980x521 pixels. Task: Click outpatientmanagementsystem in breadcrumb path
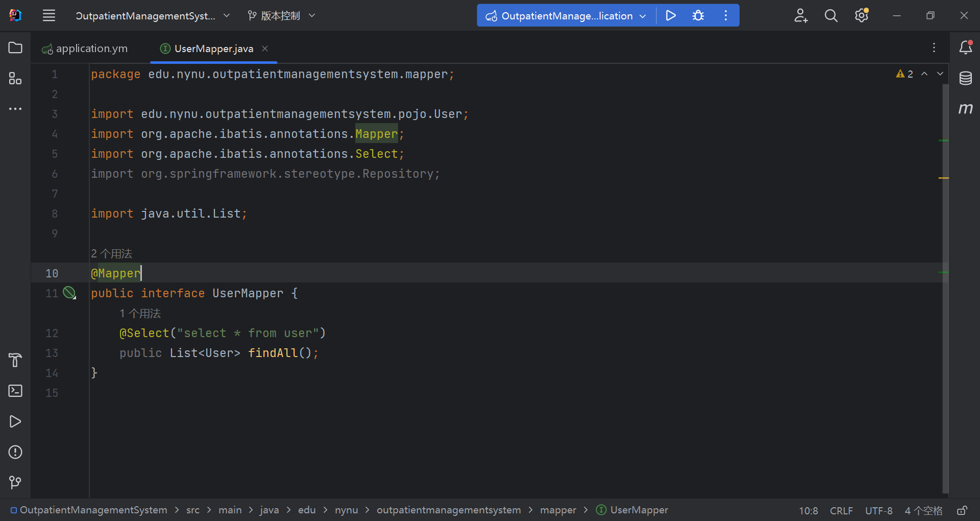pos(449,510)
